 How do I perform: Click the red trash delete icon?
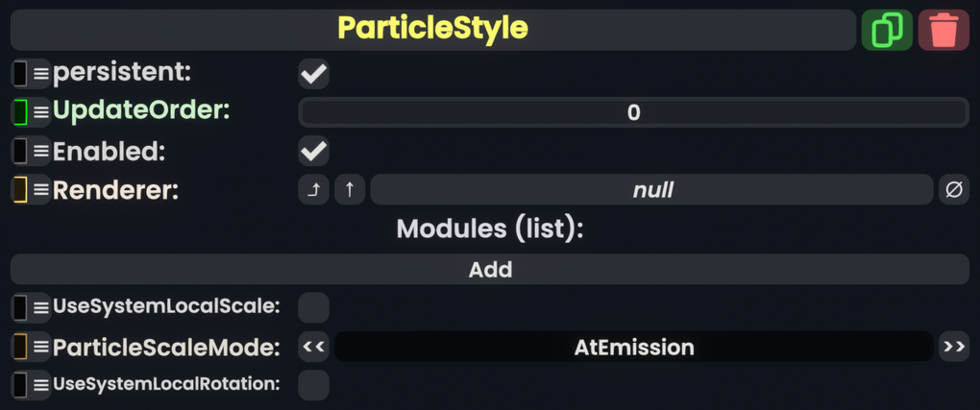click(x=943, y=30)
